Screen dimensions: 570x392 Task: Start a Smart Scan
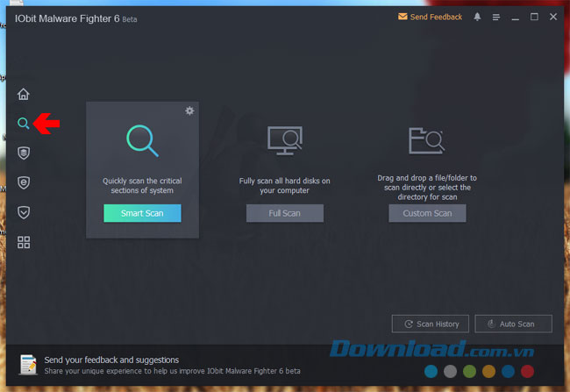click(142, 213)
